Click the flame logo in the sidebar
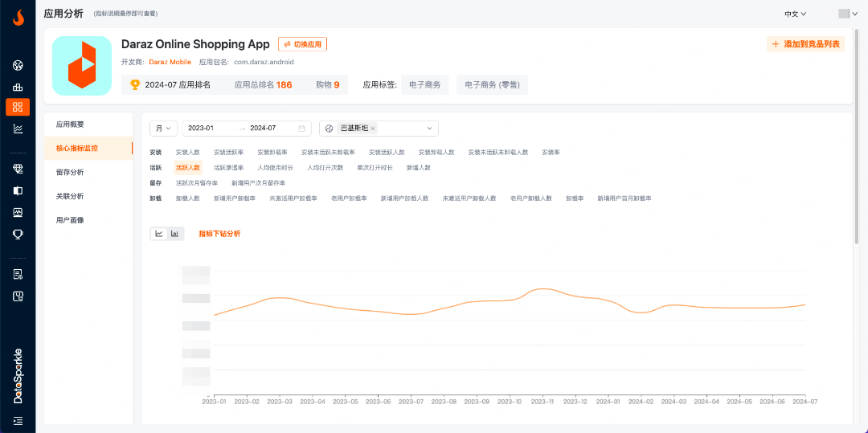The height and width of the screenshot is (433, 868). point(18,18)
